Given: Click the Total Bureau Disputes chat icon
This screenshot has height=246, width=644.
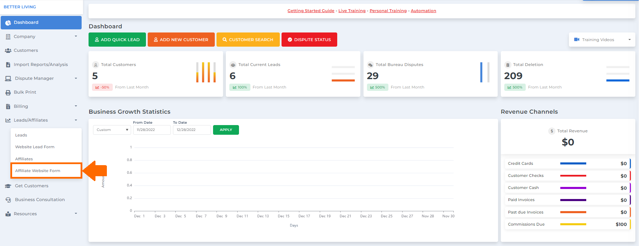Looking at the screenshot, I should (x=370, y=65).
